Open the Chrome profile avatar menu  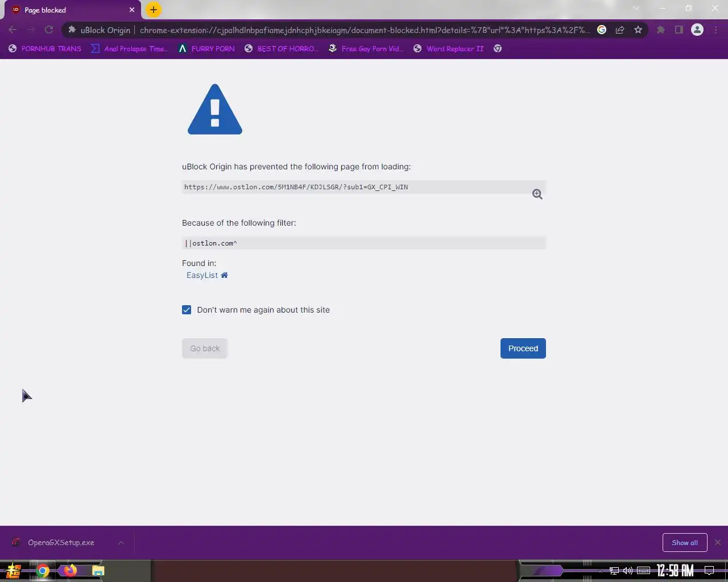pos(697,30)
